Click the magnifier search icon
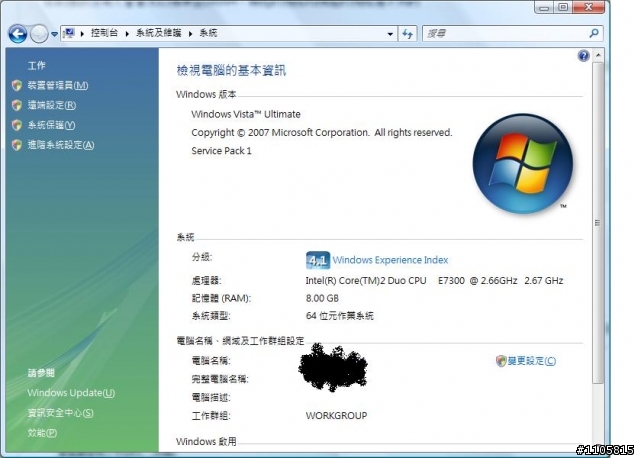 click(594, 33)
